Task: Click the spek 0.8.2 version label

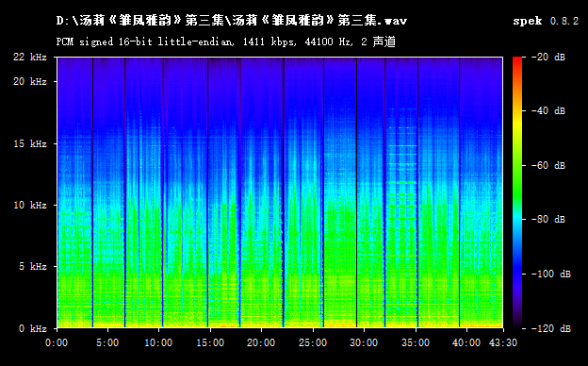Action: pos(546,21)
